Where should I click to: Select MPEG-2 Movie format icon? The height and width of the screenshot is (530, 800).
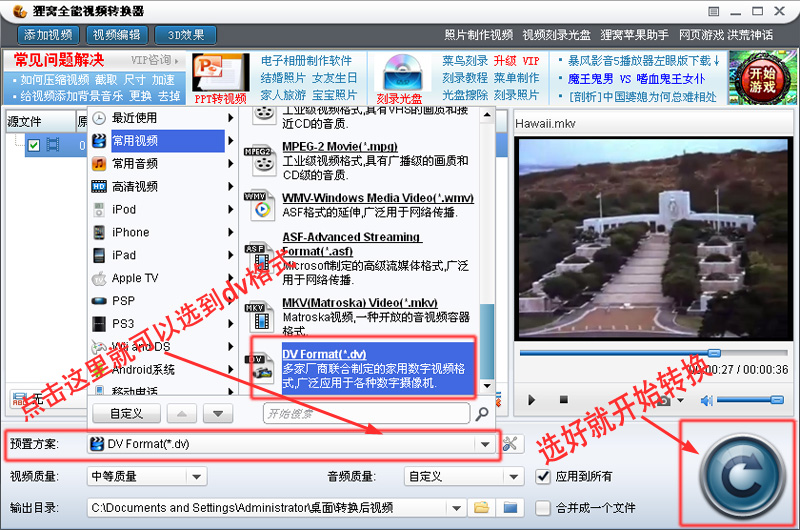262,160
